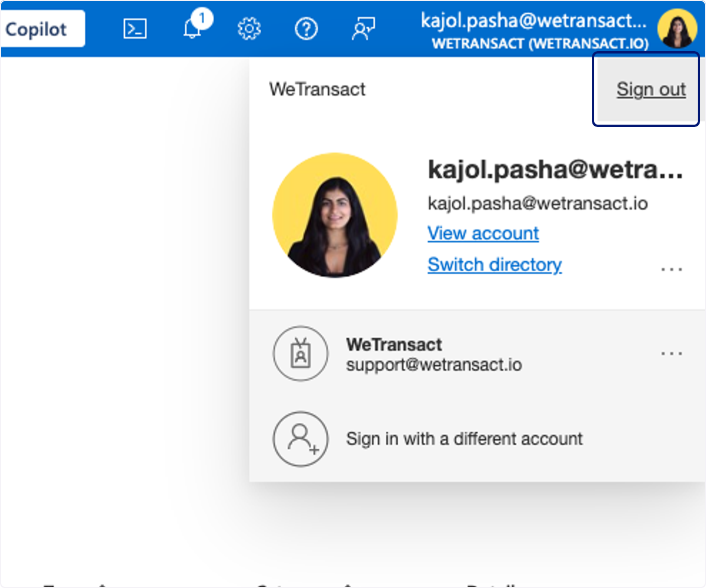Open more options for support@wetransact.io account

pos(671,353)
